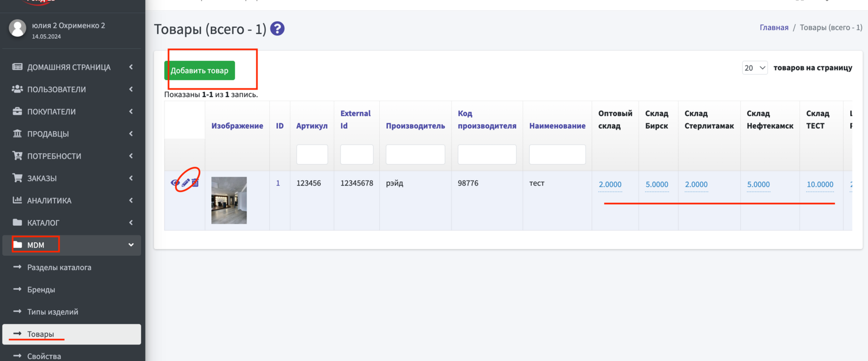The height and width of the screenshot is (361, 868).
Task: Delete product using trash icon
Action: pyautogui.click(x=195, y=183)
